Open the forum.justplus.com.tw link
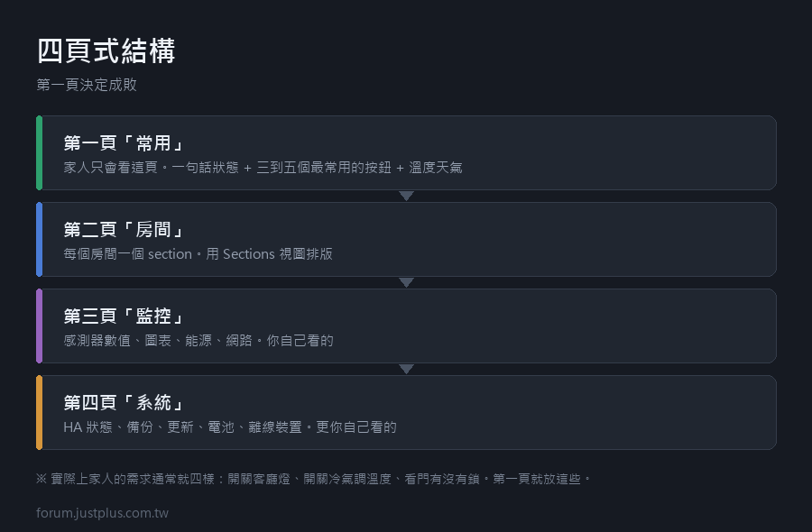Viewport: 812px width, 532px height. (102, 513)
